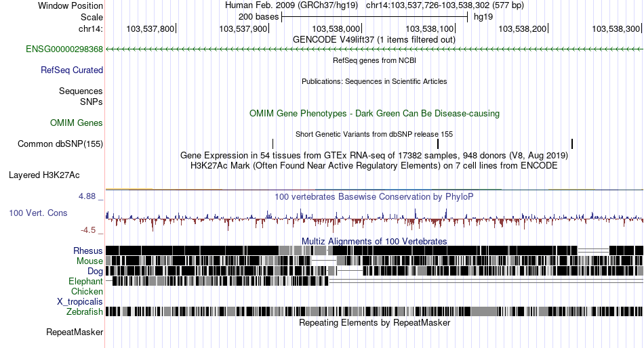Click the Sequences track label
The image size is (644, 348).
coord(81,91)
